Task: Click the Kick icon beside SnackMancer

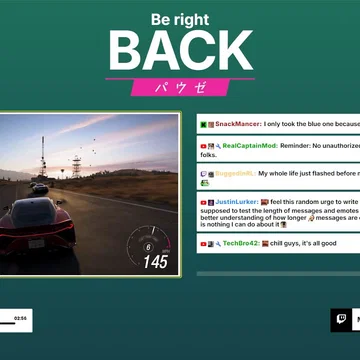Action: [x=203, y=124]
